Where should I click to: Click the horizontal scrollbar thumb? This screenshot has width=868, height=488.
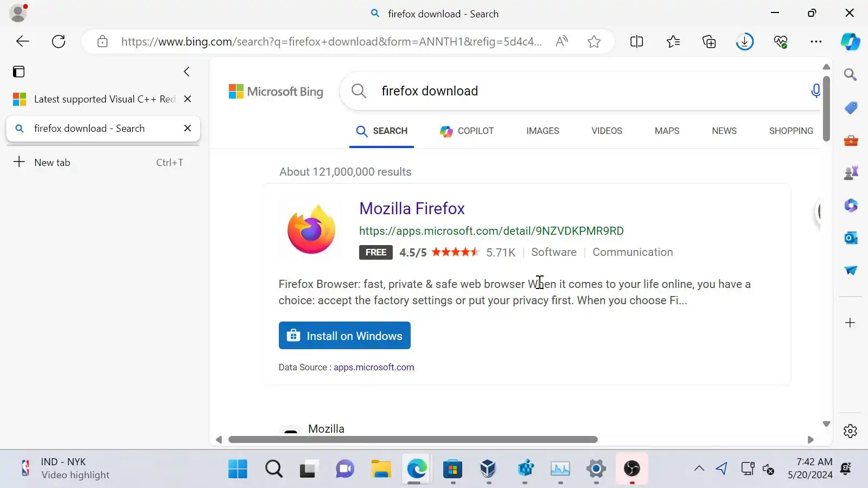(x=413, y=440)
